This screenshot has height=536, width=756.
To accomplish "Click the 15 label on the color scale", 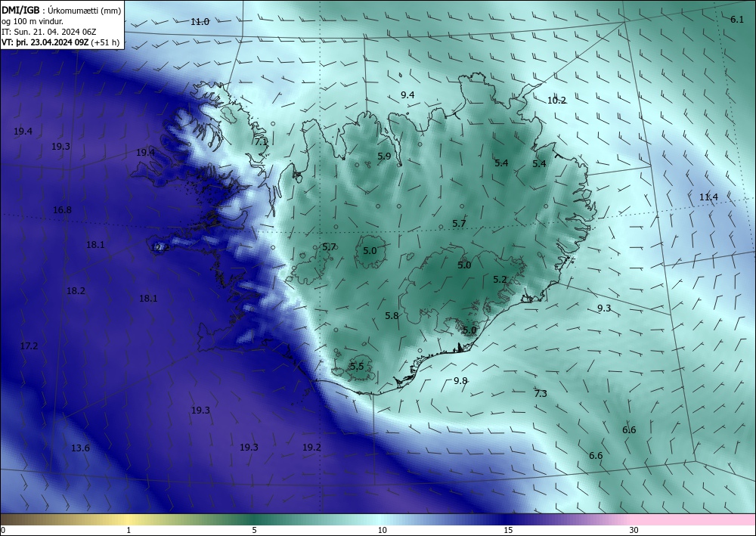I will click(x=508, y=530).
